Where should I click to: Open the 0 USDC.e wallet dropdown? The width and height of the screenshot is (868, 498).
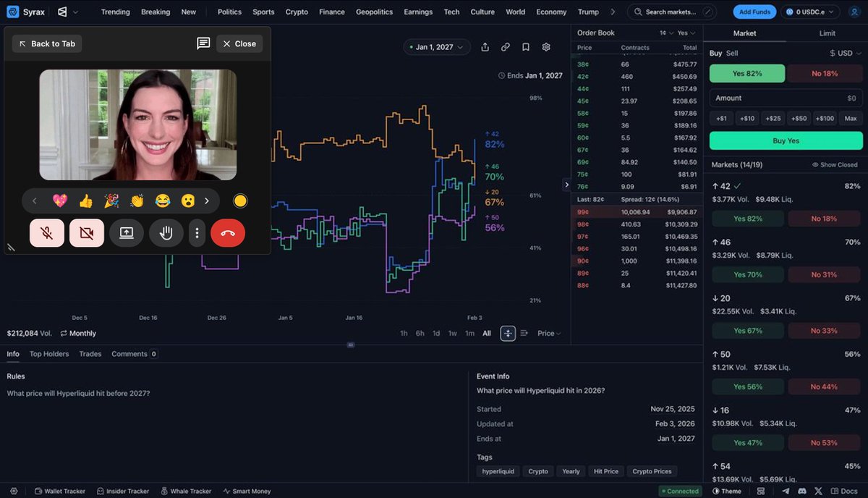(x=811, y=12)
